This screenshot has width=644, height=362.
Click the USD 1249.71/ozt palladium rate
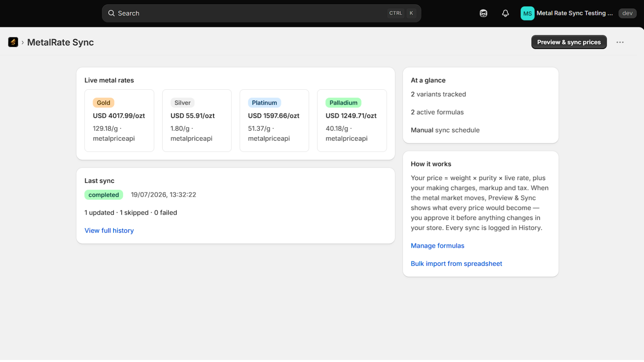click(351, 116)
